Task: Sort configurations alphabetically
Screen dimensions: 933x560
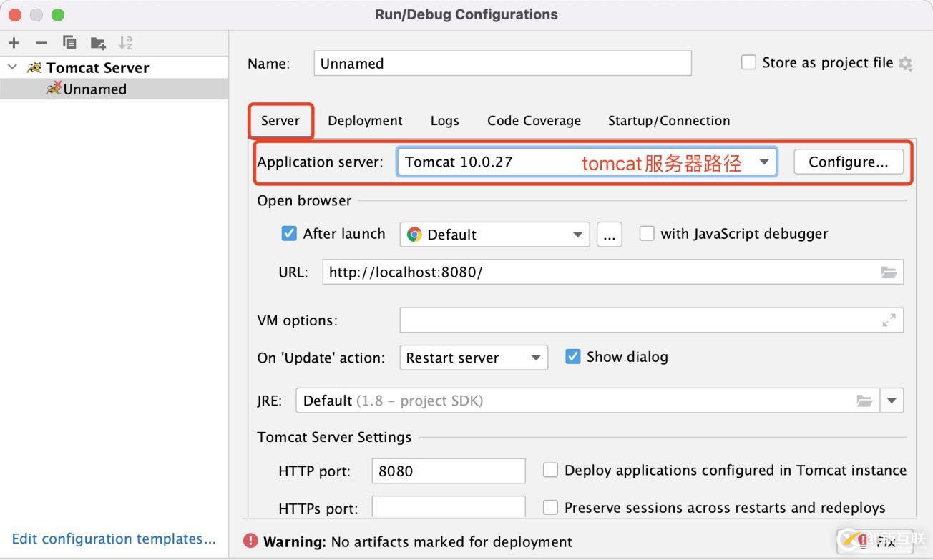Action: [125, 43]
